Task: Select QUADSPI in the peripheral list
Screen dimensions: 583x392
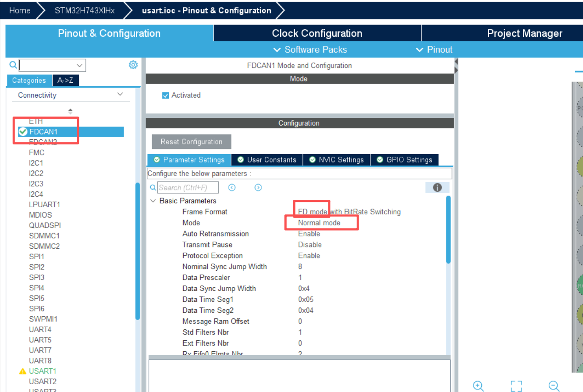Action: pos(45,226)
